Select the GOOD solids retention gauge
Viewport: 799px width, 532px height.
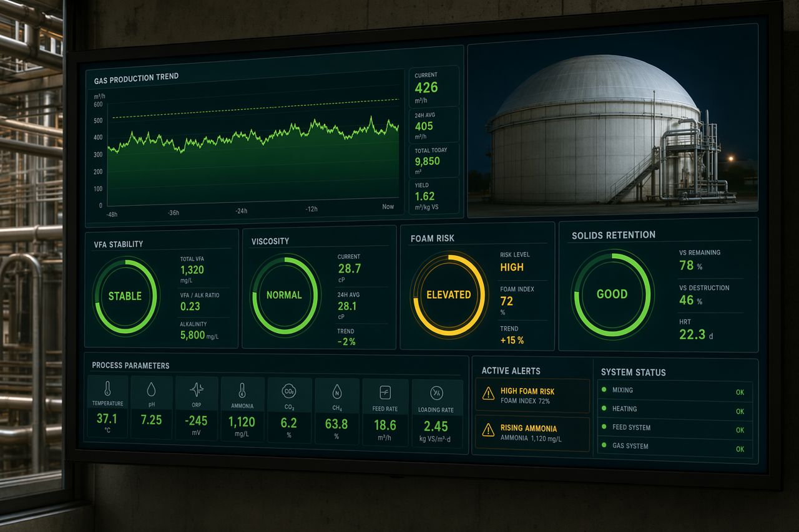[612, 294]
